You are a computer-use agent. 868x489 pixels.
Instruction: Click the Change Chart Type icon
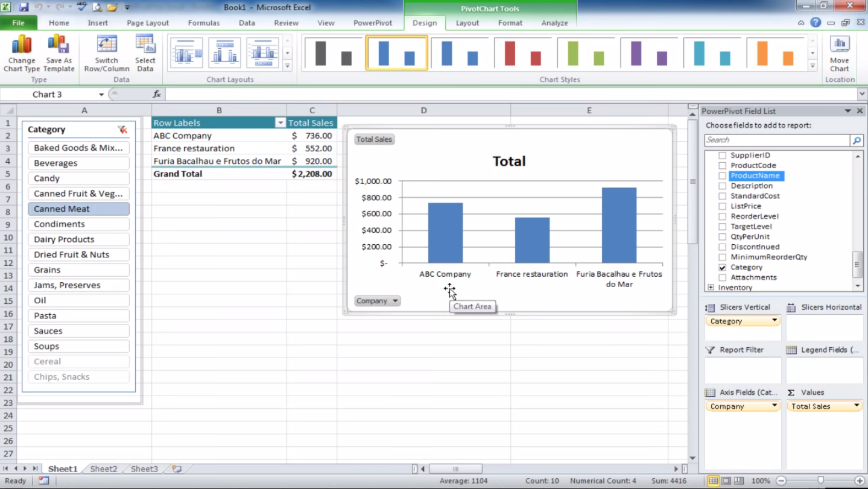(22, 53)
